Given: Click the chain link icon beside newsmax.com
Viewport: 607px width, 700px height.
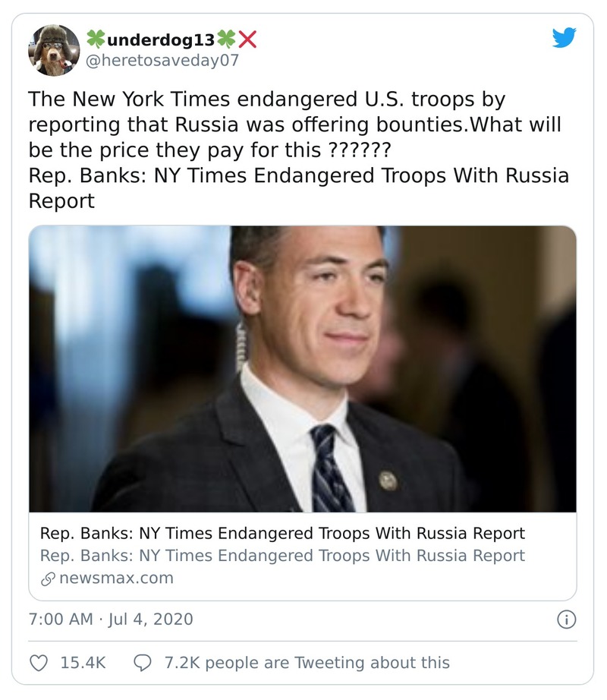Looking at the screenshot, I should 47,579.
